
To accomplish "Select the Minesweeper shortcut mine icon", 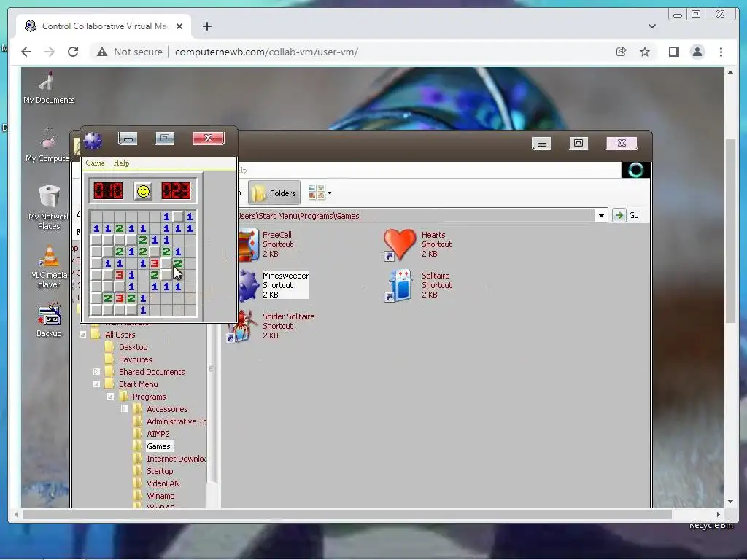I will coord(248,286).
